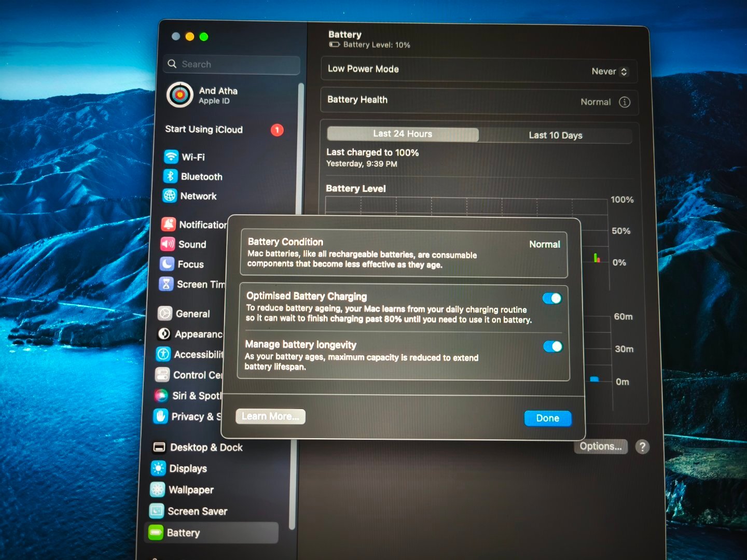Viewport: 747px width, 560px height.
Task: Open Bluetooth icon in sidebar
Action: point(170,176)
